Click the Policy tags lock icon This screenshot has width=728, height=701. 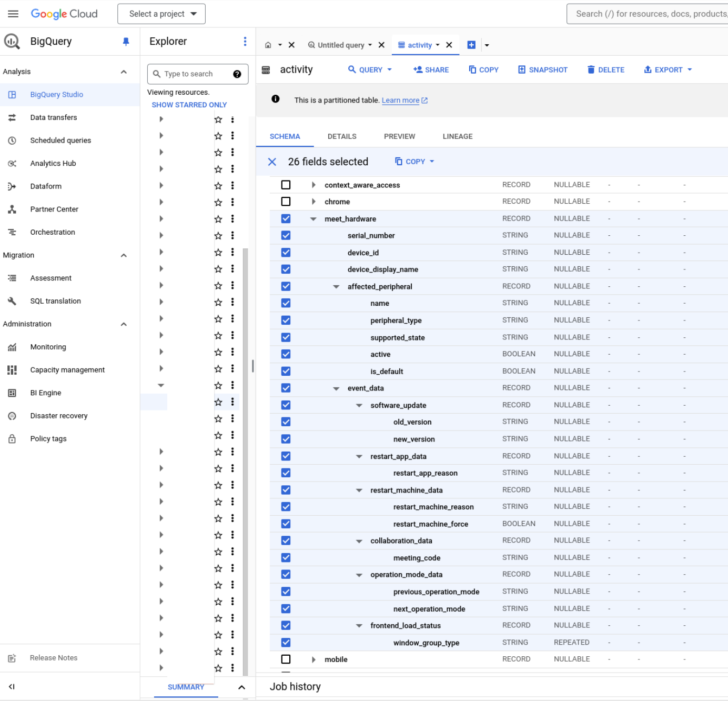(x=12, y=439)
